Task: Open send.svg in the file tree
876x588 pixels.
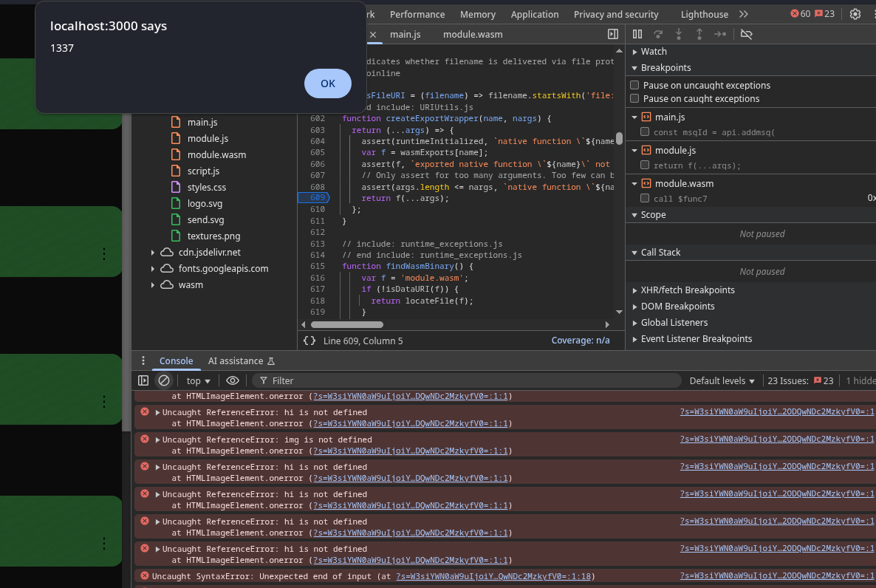Action: click(205, 219)
